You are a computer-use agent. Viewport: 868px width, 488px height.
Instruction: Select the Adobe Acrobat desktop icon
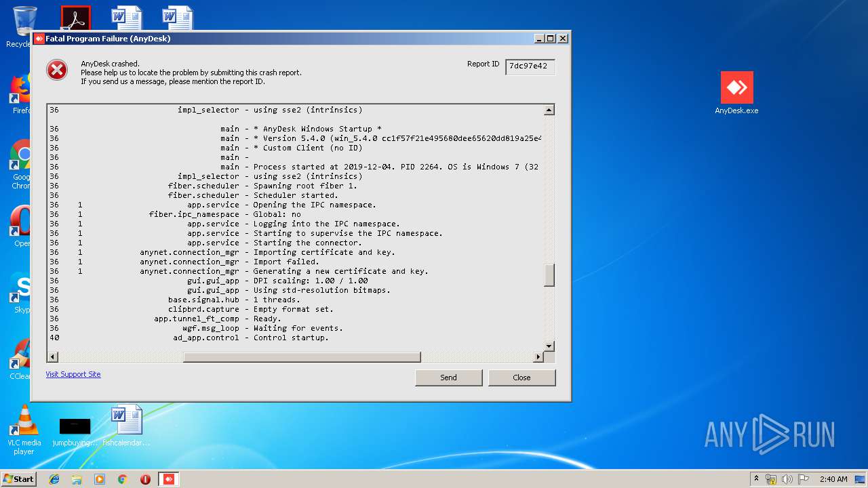[x=75, y=18]
